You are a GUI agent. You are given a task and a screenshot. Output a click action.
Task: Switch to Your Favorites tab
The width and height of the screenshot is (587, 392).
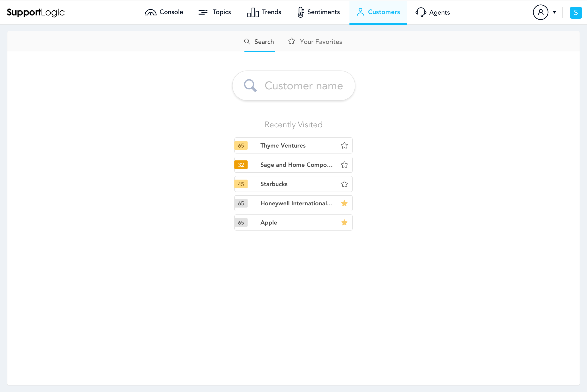tap(315, 42)
